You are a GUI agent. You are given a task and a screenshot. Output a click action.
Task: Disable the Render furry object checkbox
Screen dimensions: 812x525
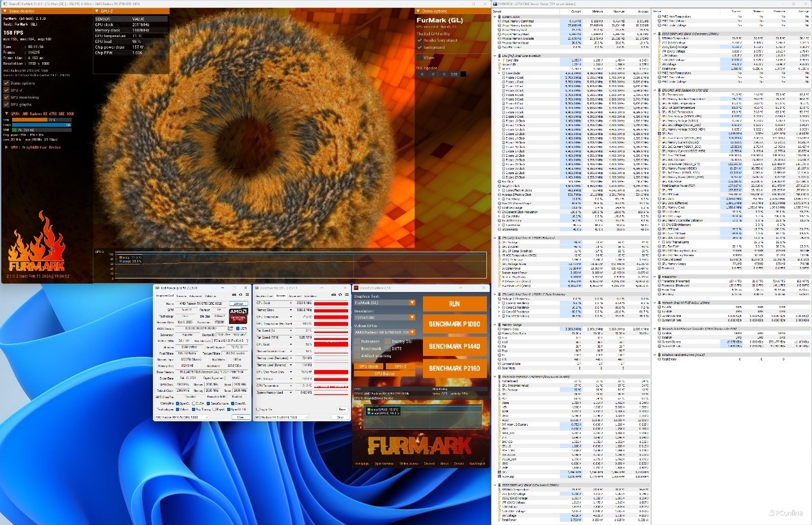420,40
